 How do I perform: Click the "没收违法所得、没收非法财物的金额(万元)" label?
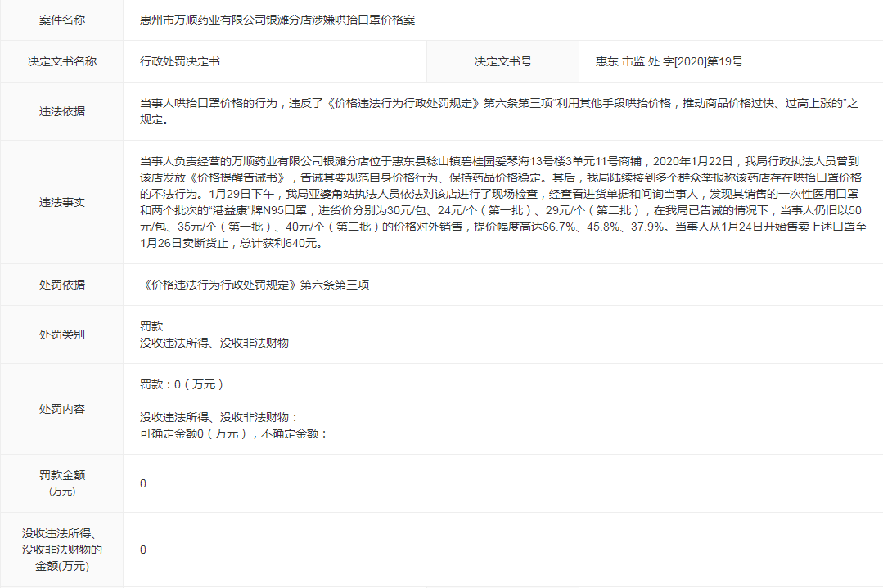pyautogui.click(x=62, y=550)
